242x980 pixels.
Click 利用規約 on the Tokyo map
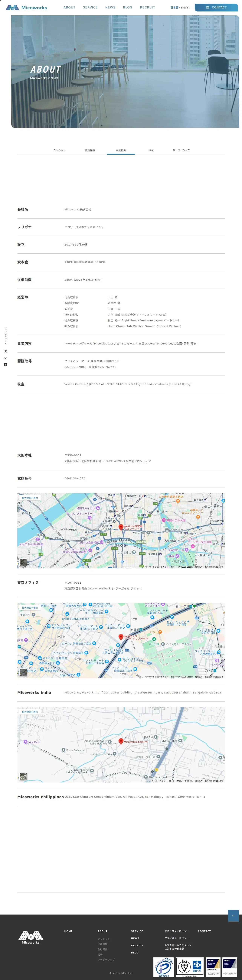pos(198,677)
